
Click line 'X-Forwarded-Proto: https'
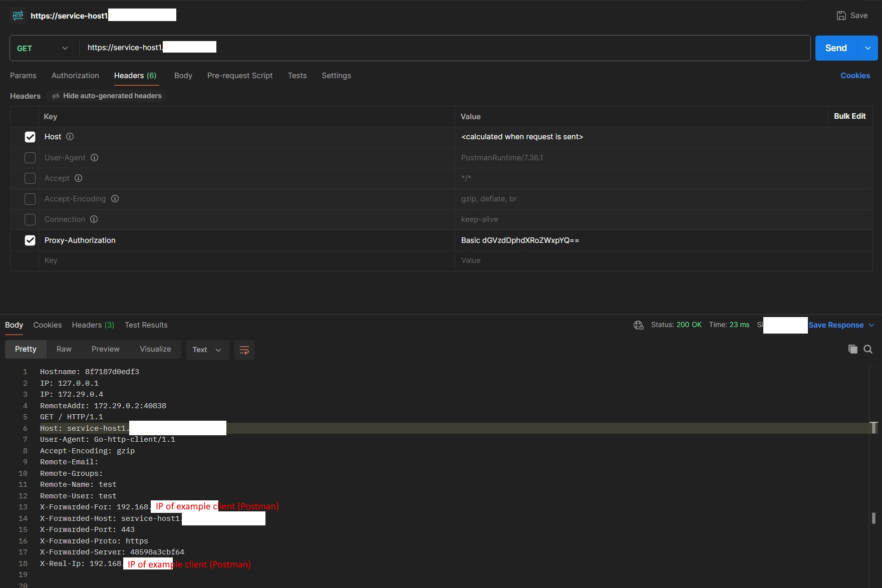94,541
